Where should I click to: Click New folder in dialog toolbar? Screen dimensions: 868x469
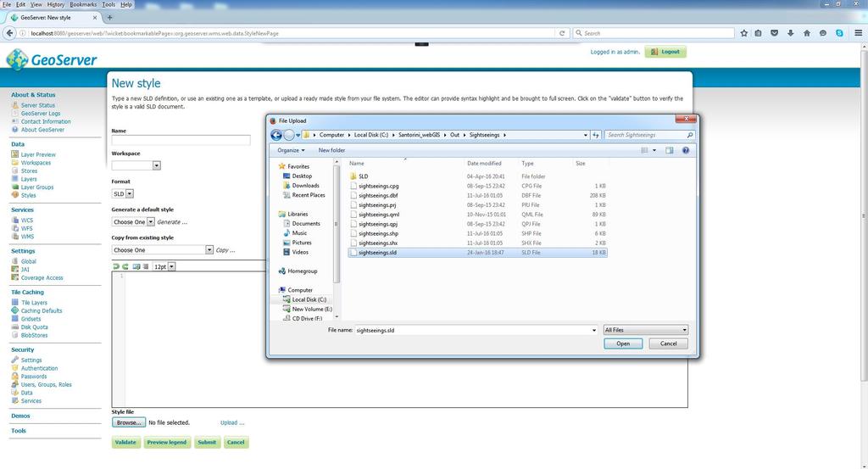(x=331, y=150)
